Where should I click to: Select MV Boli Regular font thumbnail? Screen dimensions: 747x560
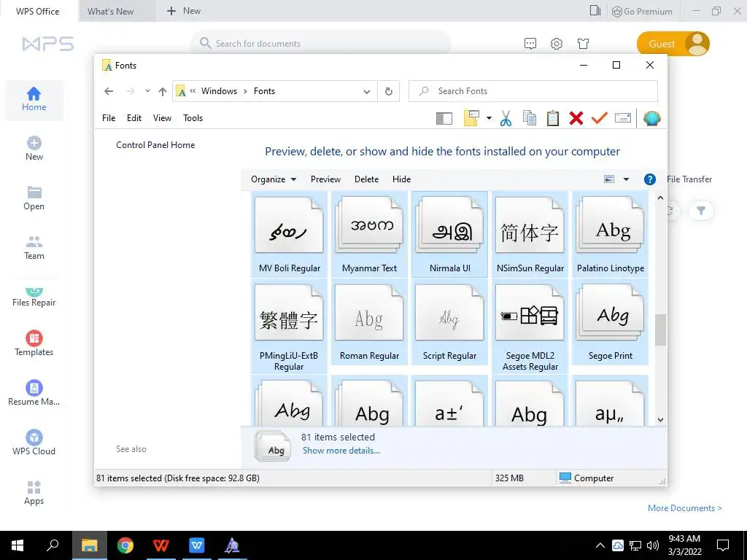289,234
